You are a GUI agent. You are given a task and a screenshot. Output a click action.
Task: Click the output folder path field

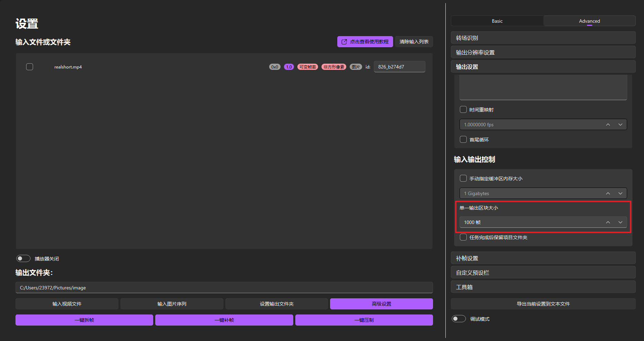tap(224, 288)
